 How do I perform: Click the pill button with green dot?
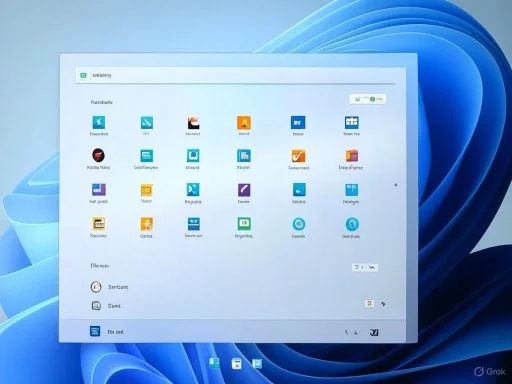[368, 99]
